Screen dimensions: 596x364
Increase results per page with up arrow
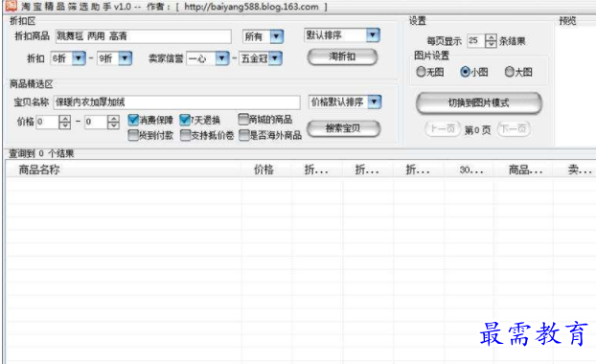click(x=491, y=37)
